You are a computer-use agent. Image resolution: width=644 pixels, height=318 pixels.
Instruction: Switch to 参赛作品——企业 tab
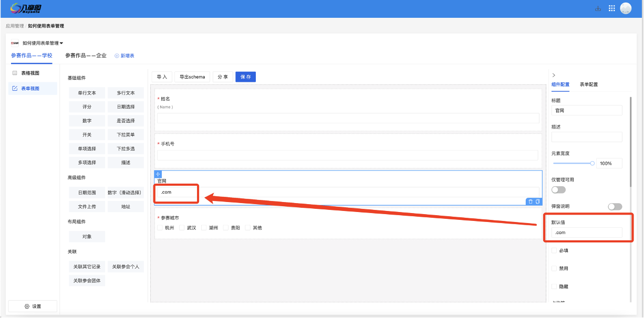[x=86, y=55]
